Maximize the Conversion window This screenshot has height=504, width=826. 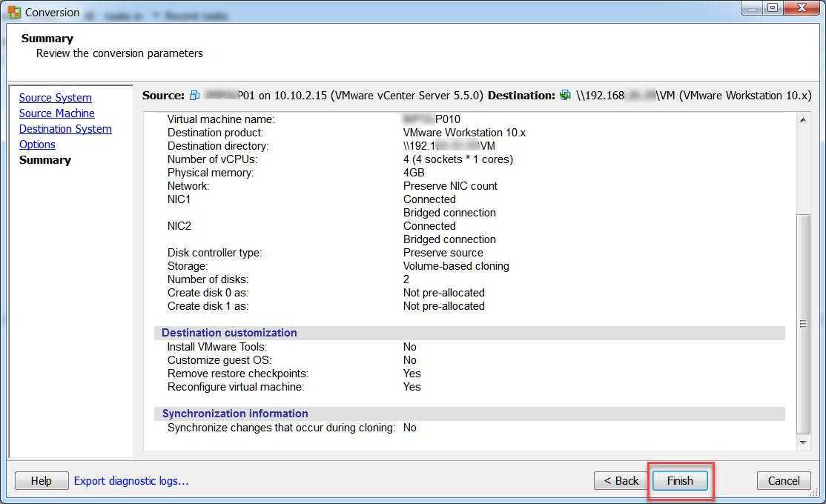772,8
